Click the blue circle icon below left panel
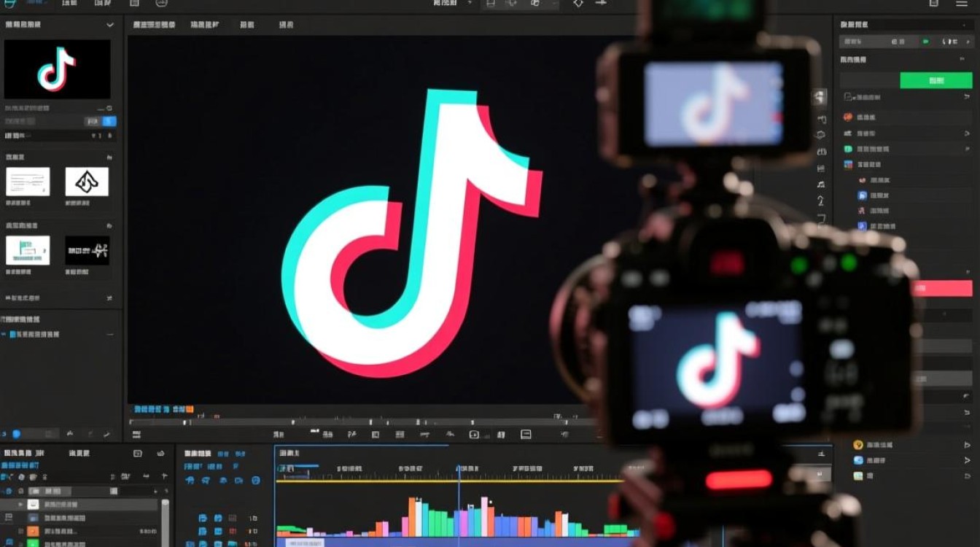 click(x=16, y=434)
